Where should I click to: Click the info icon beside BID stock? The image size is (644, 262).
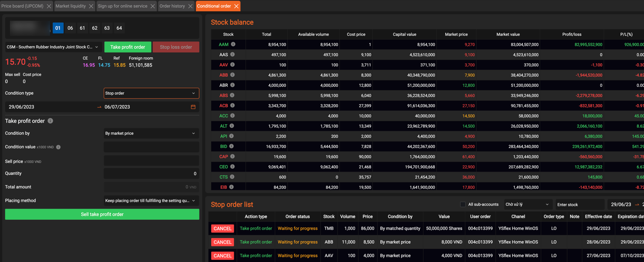point(232,147)
